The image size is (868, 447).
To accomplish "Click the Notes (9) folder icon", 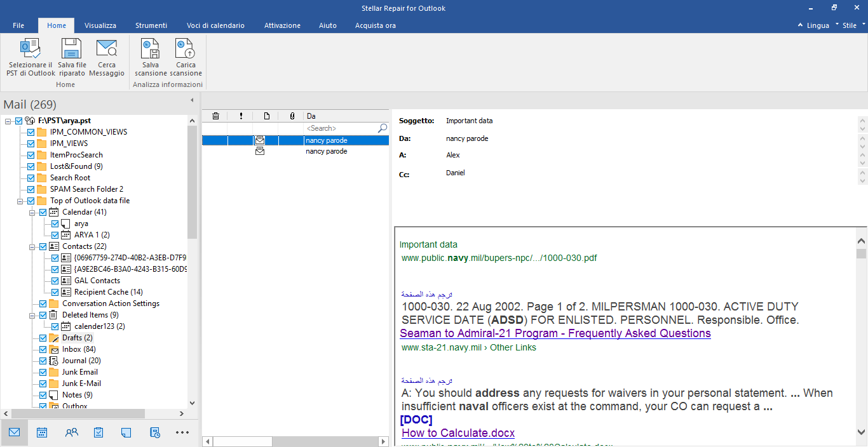I will click(x=54, y=395).
